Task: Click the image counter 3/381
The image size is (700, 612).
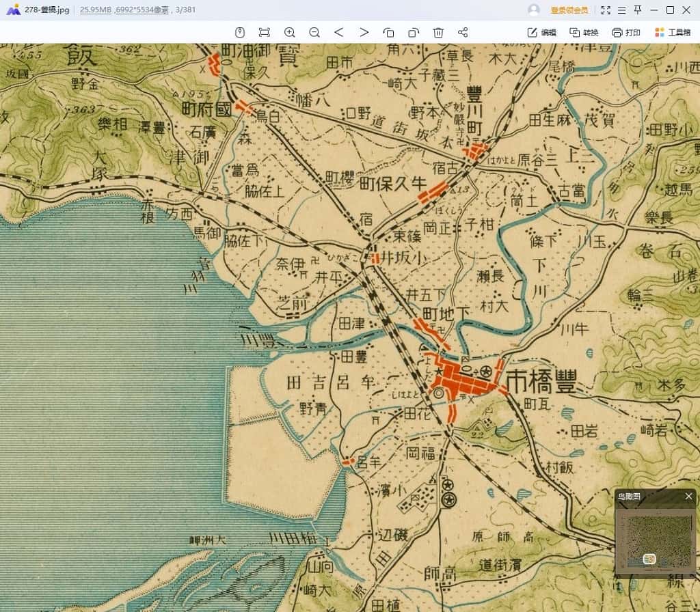Action: [185, 10]
